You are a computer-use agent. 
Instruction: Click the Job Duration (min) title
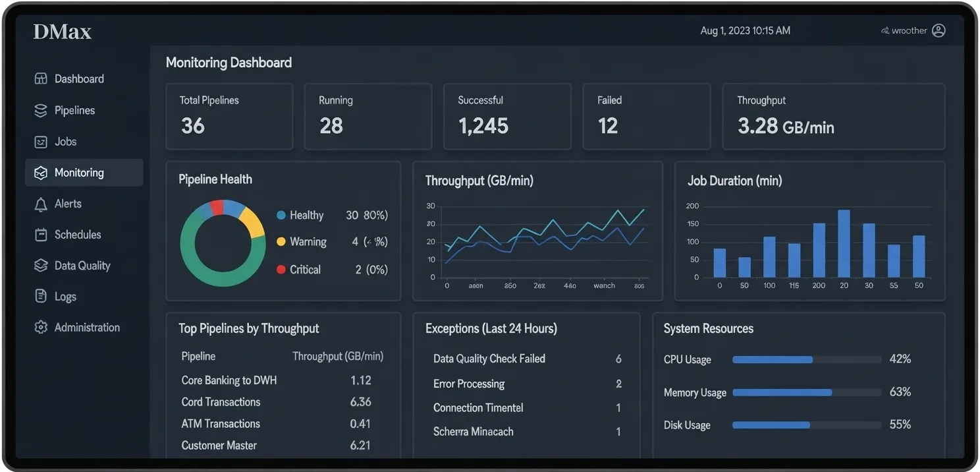coord(735,181)
